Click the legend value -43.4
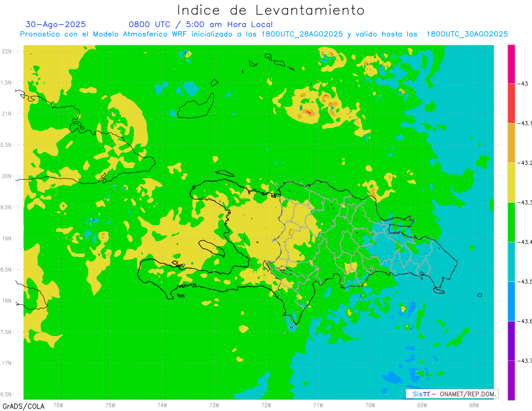Viewport: 532px width, 411px height. [x=525, y=242]
